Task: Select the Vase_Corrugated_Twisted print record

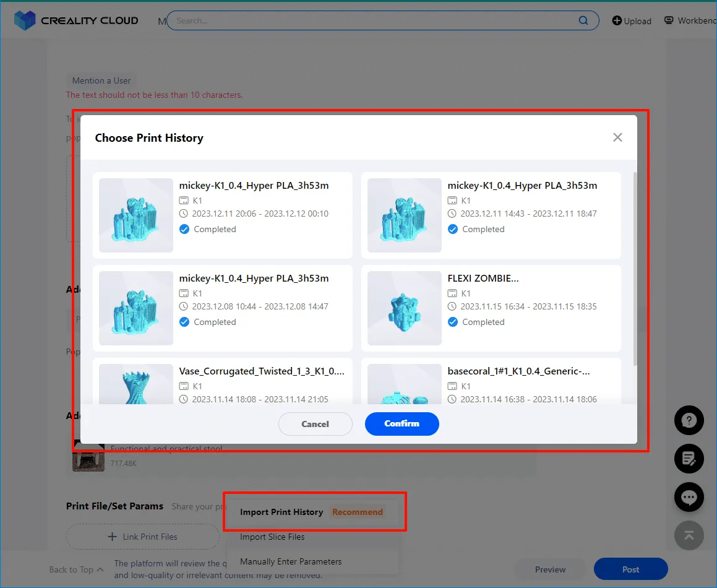Action: tap(222, 381)
